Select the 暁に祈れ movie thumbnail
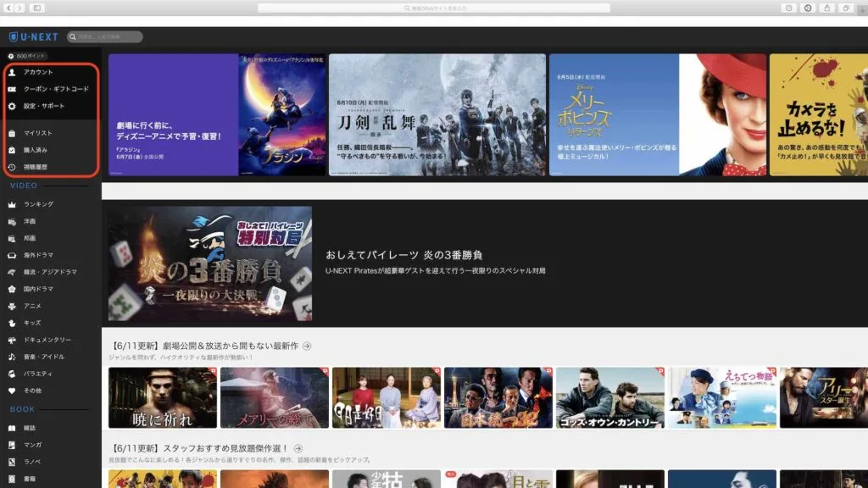The image size is (868, 488). click(x=163, y=398)
